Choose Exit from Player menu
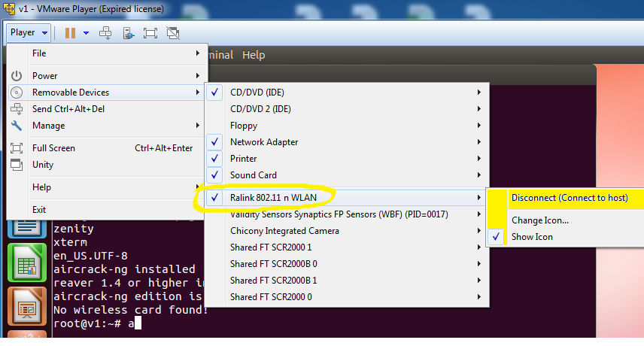 click(x=107, y=210)
